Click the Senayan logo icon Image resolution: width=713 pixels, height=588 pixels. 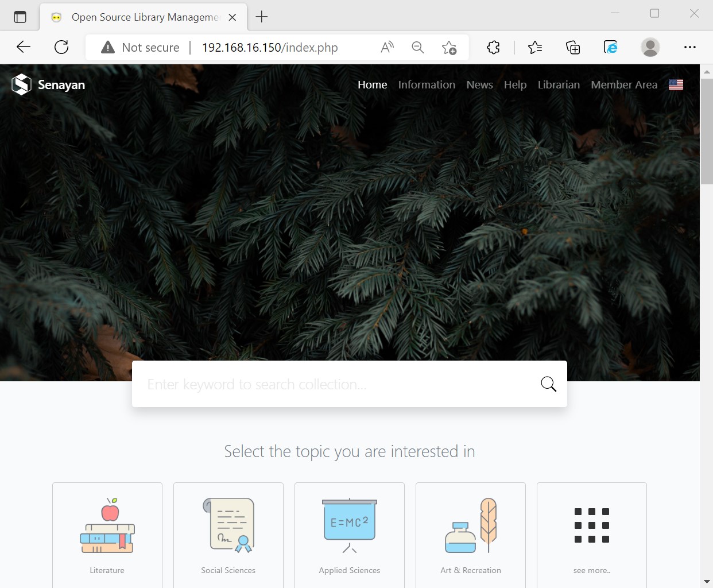pos(21,84)
